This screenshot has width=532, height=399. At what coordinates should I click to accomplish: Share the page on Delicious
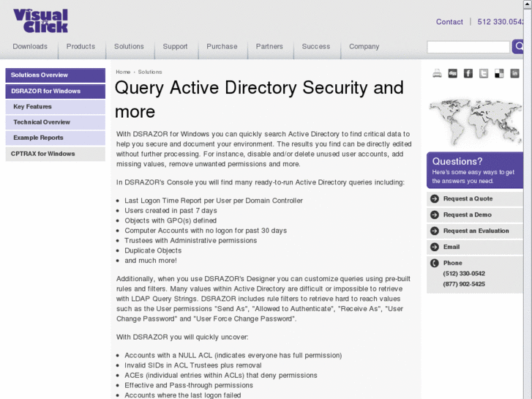click(499, 73)
